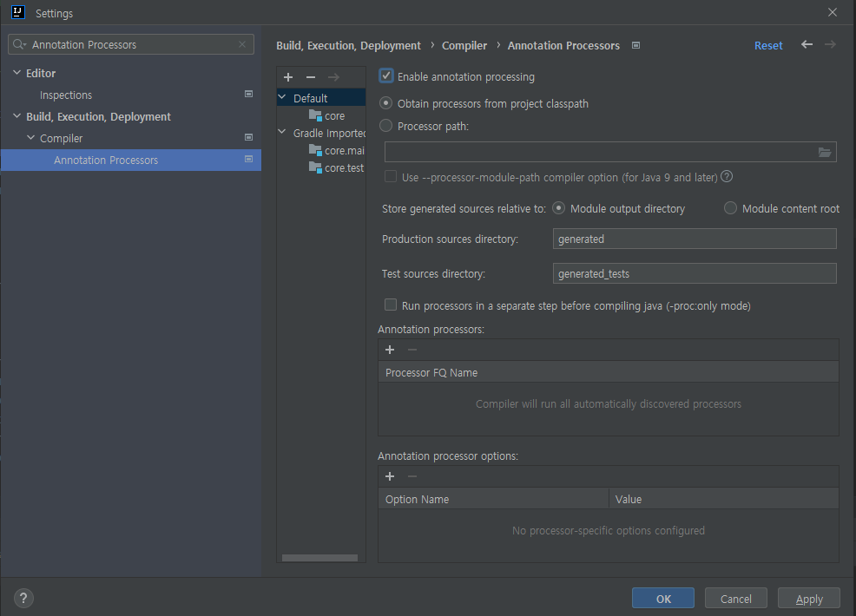
Task: Select Module content root radio button
Action: (x=730, y=208)
